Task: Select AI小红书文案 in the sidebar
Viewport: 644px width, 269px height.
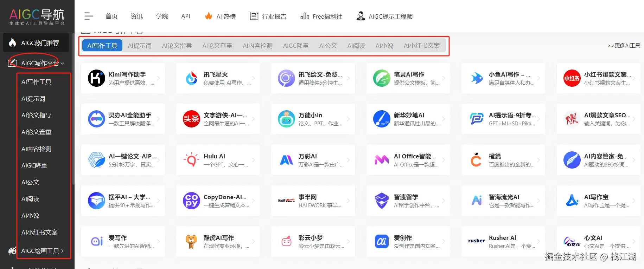Action: pyautogui.click(x=39, y=232)
